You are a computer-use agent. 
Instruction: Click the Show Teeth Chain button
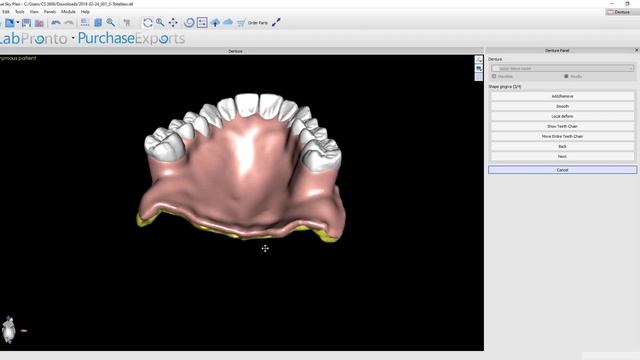click(x=562, y=127)
